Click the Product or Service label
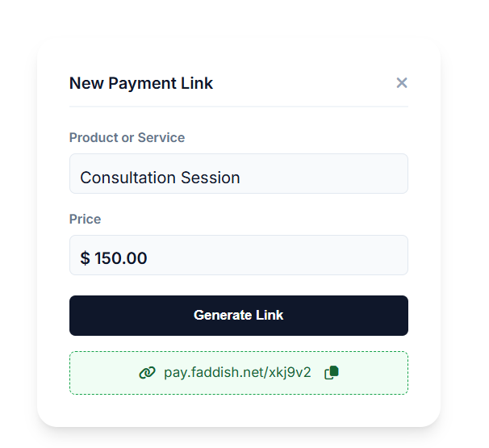Viewport: 489px width, 448px height. pyautogui.click(x=127, y=137)
